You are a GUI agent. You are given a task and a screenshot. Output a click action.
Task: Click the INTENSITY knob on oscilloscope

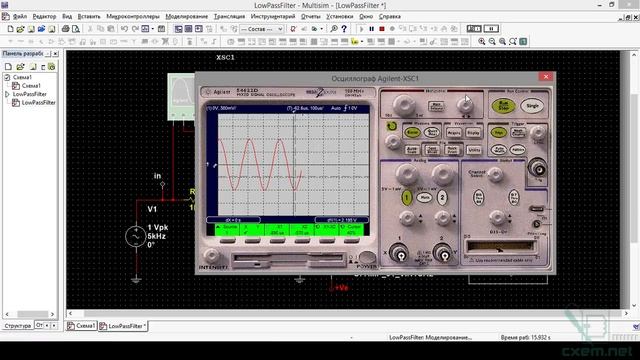[211, 256]
